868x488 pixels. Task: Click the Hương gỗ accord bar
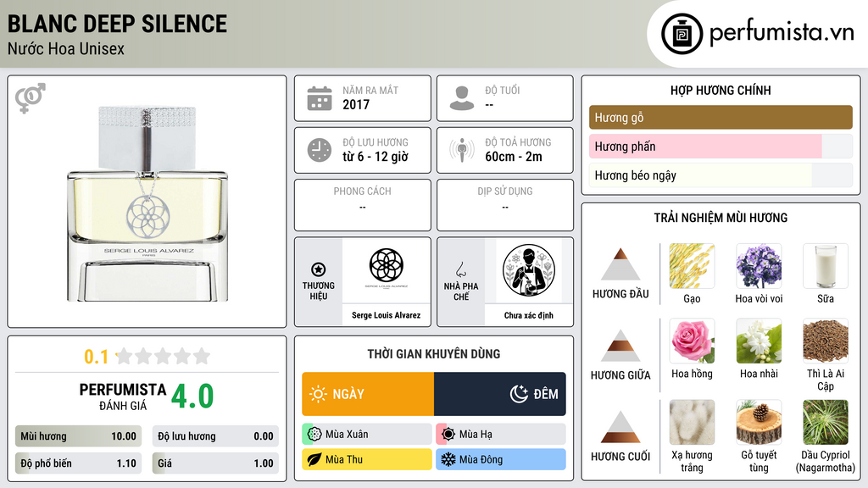coord(721,117)
